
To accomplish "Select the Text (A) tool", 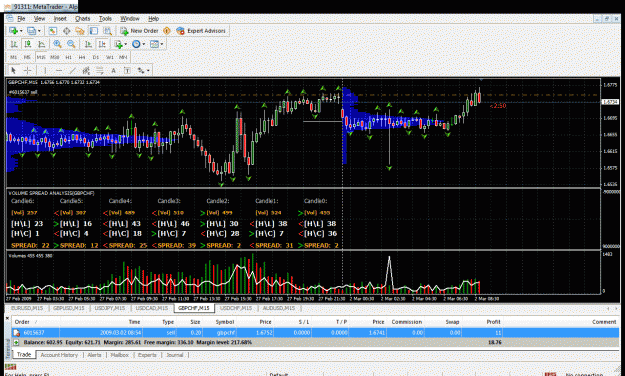I will 114,71.
